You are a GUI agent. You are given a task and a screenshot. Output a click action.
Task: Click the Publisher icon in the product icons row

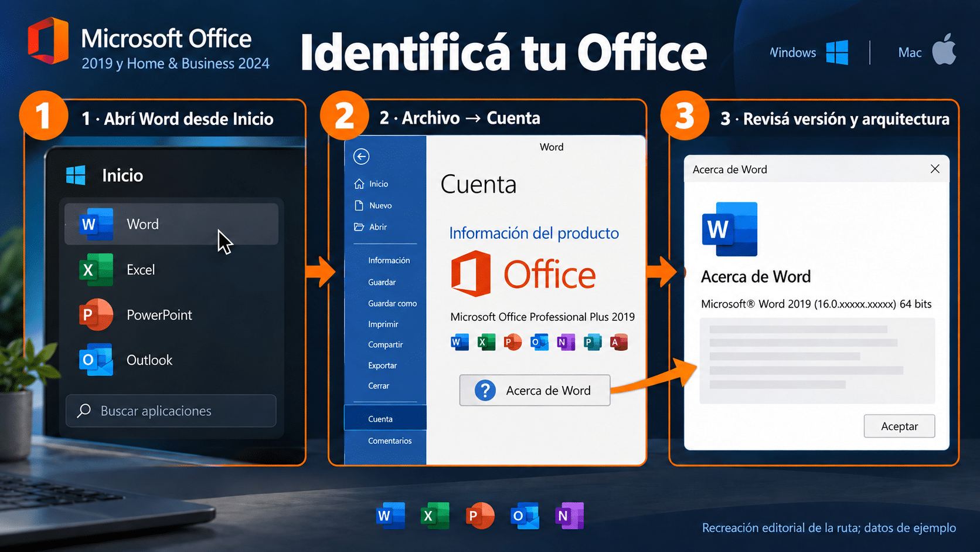593,342
